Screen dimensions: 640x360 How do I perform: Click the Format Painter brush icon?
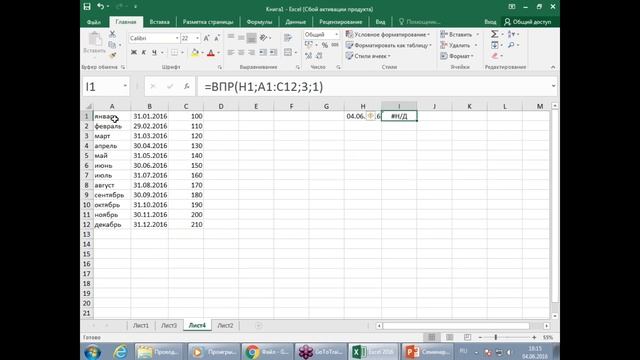click(112, 55)
